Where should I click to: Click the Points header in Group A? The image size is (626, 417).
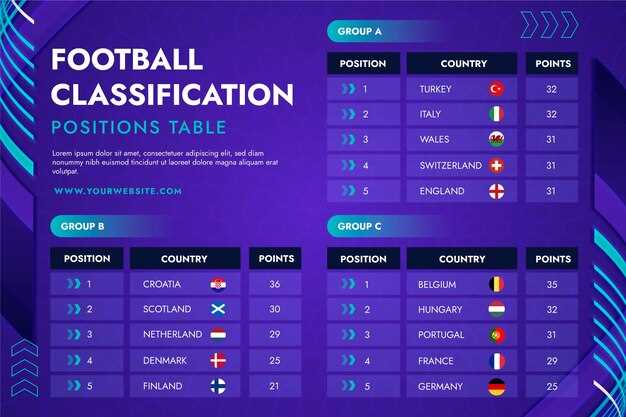tap(552, 64)
